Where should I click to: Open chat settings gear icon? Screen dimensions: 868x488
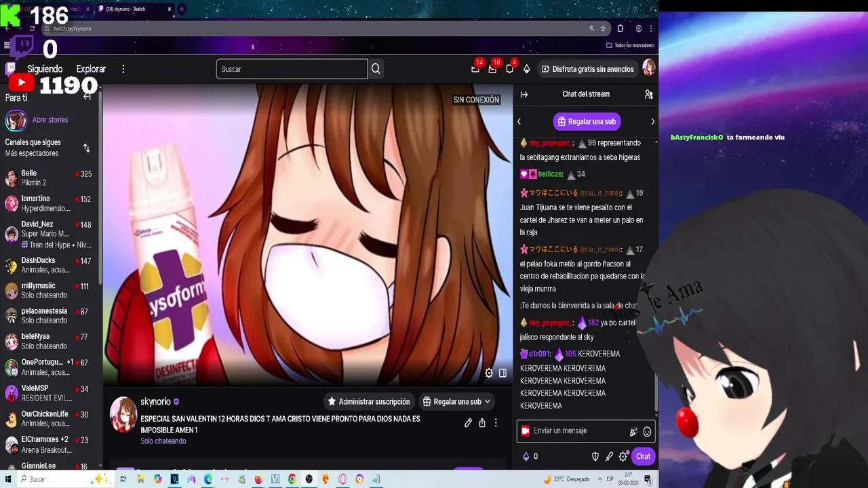(623, 457)
